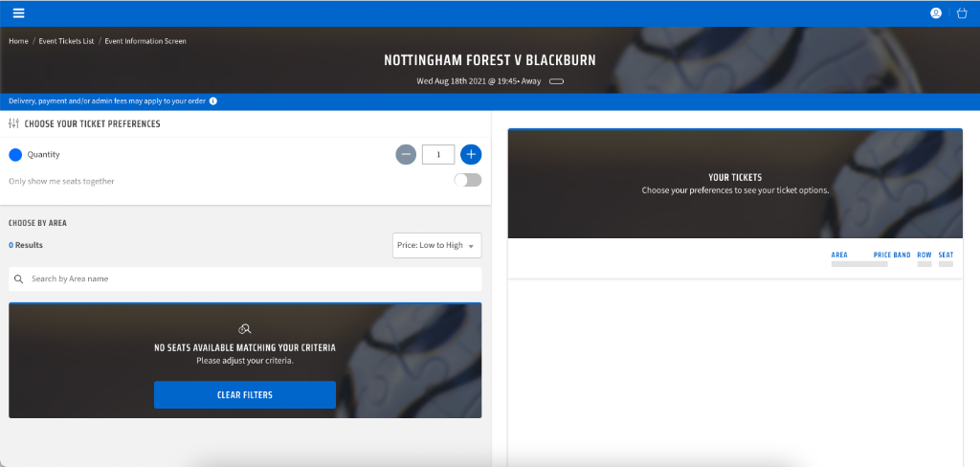Click the quantity number field
This screenshot has width=980, height=467.
click(x=438, y=154)
